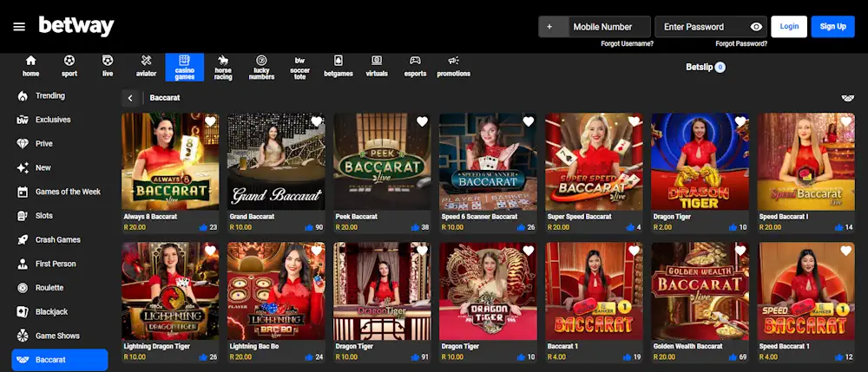Open the horse racing tab
The image size is (868, 372).
click(223, 67)
